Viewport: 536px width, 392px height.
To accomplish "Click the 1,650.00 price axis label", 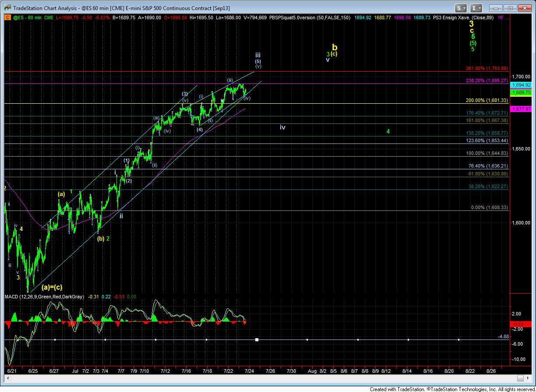I will point(522,149).
